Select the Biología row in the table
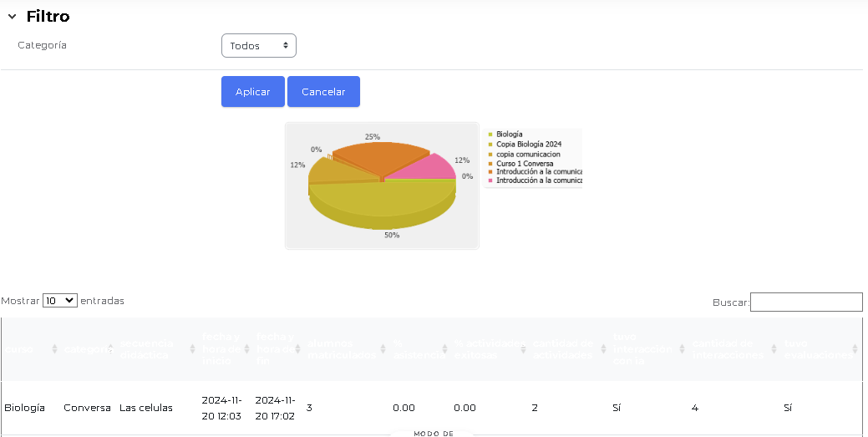The image size is (868, 437). 24,408
